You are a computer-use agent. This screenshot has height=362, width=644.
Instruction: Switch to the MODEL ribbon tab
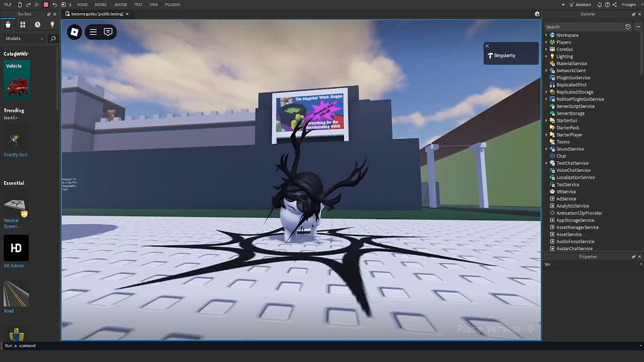101,5
